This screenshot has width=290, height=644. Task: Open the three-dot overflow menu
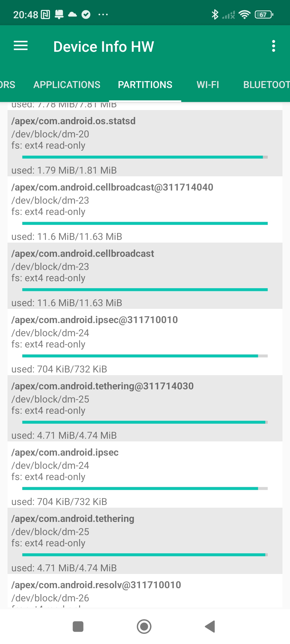[x=273, y=46]
